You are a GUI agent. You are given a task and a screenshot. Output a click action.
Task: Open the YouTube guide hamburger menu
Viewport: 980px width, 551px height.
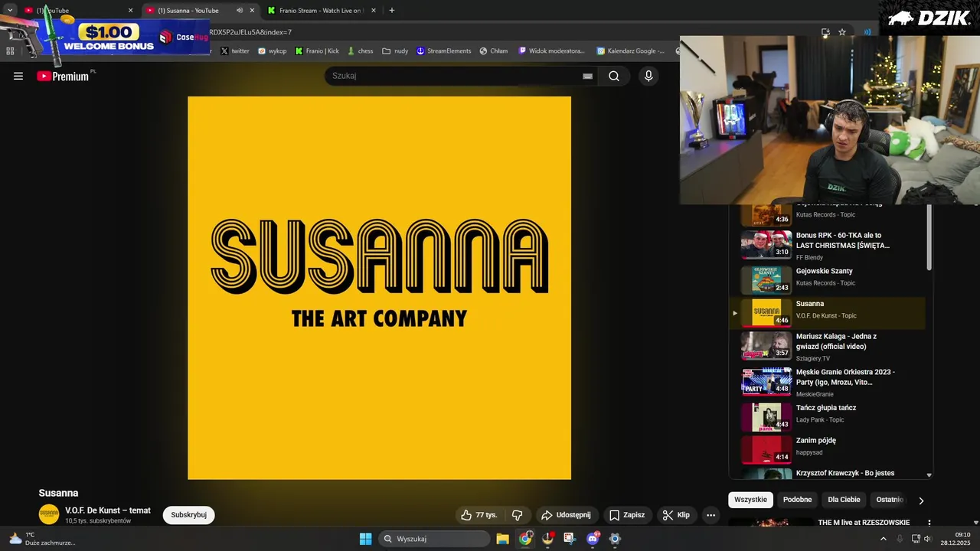tap(18, 76)
